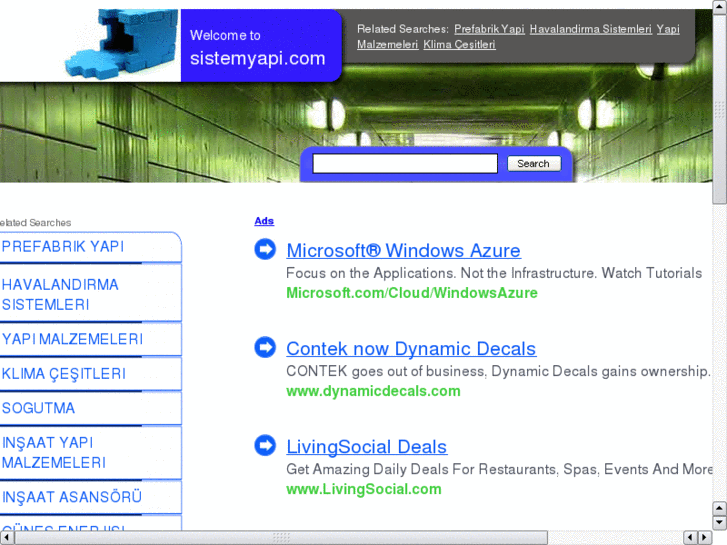This screenshot has height=545, width=727.
Task: Select YAPI MALZEMELERI in sidebar menu
Action: point(72,340)
